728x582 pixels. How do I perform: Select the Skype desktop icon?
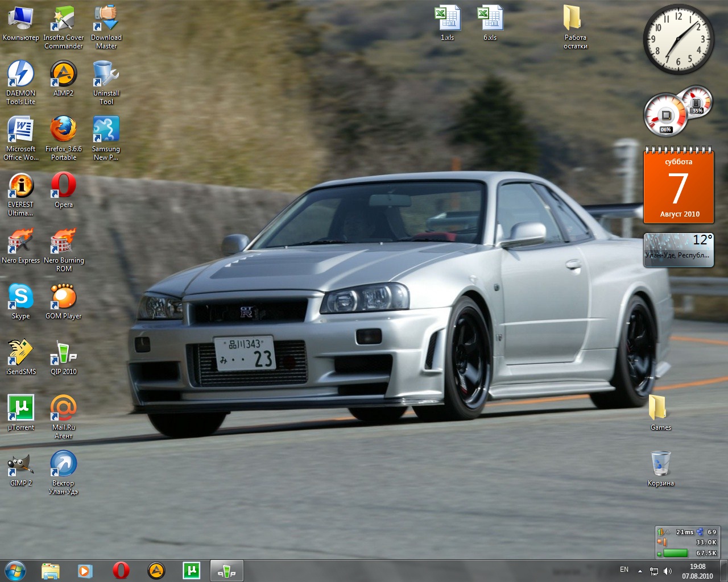click(21, 297)
